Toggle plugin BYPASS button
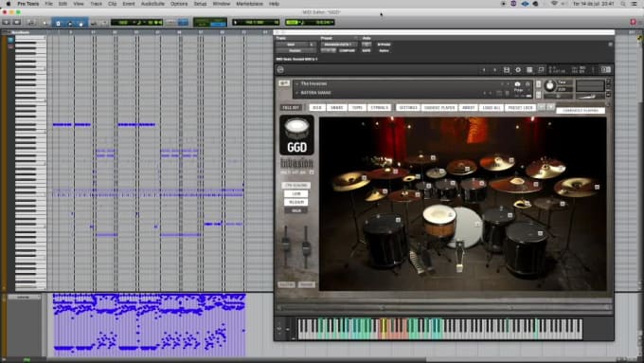 (384, 45)
